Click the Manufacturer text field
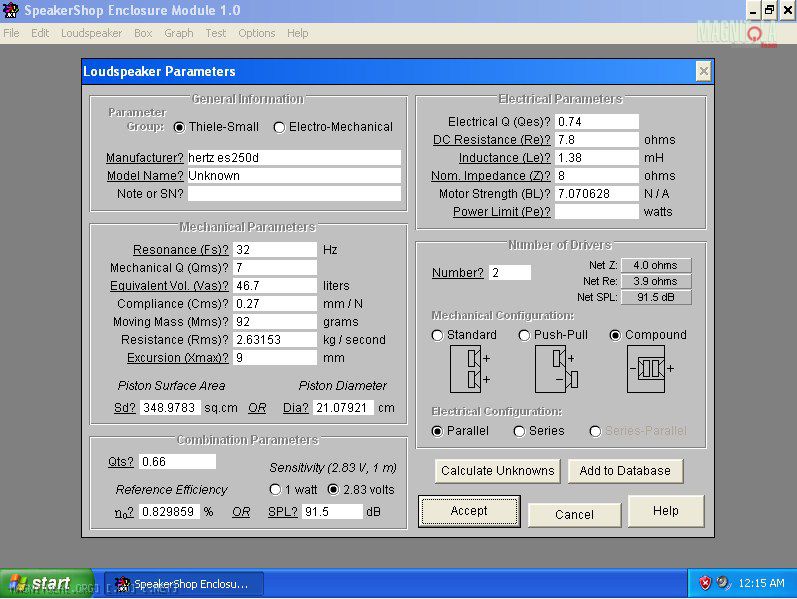Viewport: 797px width, 599px height. 294,158
